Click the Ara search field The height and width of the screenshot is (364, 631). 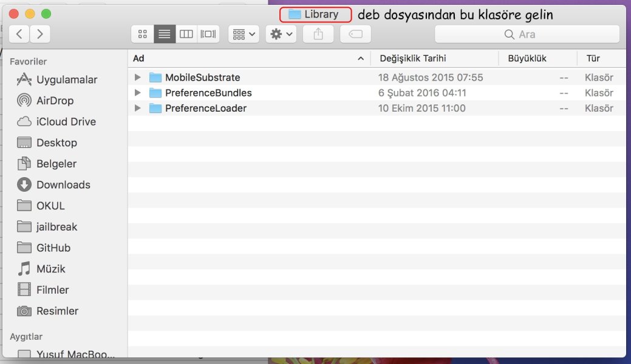[x=527, y=34]
